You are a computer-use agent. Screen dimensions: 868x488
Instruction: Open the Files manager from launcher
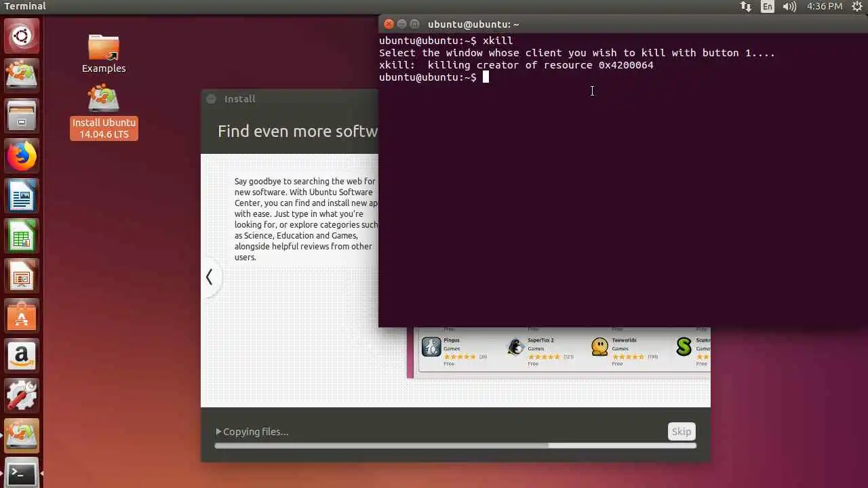22,115
